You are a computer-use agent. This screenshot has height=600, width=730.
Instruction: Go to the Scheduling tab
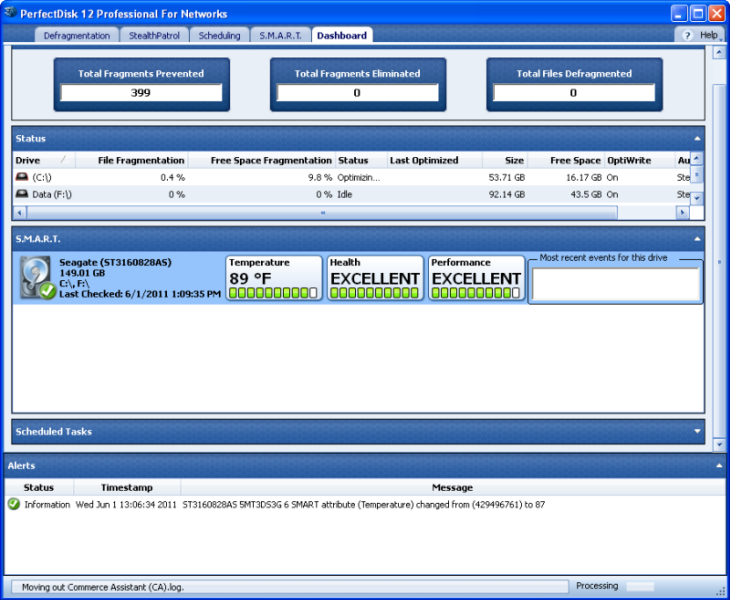[219, 35]
